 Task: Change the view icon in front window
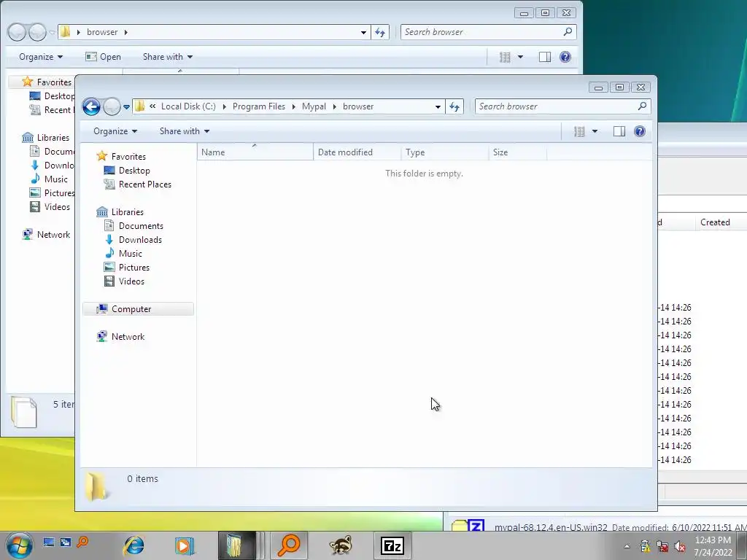579,131
